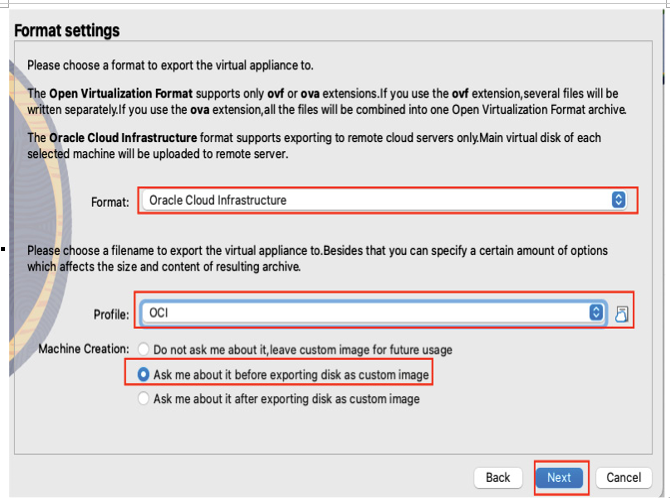
Task: Click bold 'Oracle Cloud Infrastructure' description text
Action: point(123,138)
